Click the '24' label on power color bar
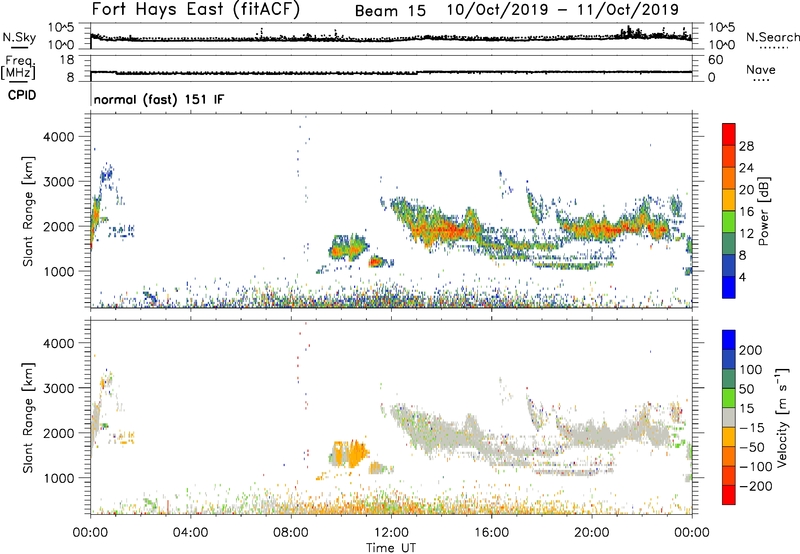The image size is (800, 554). pos(746,168)
